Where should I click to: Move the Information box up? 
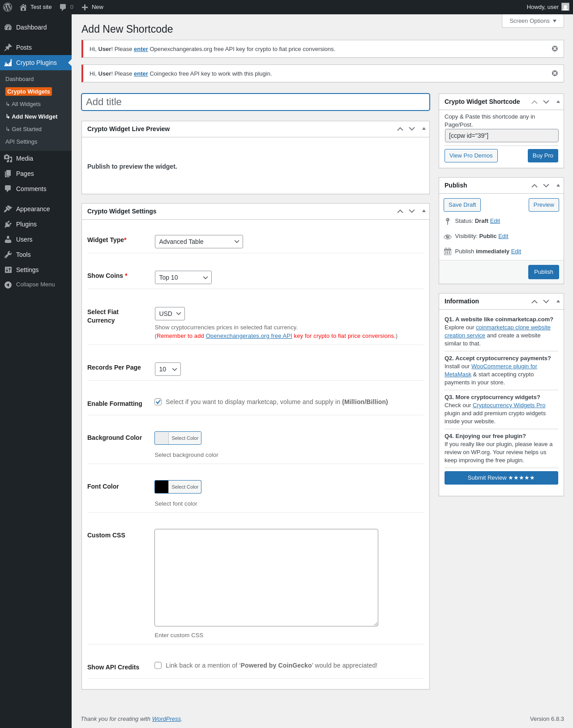(x=535, y=302)
